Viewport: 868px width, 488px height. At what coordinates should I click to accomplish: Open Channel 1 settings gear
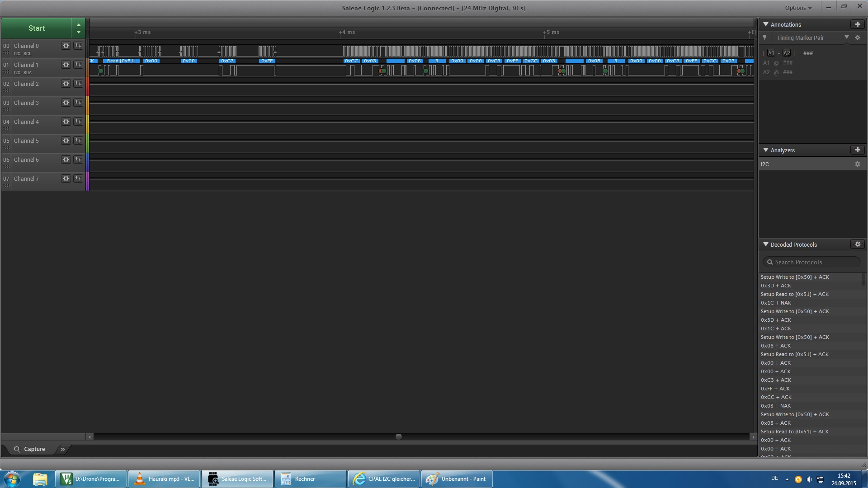click(66, 65)
